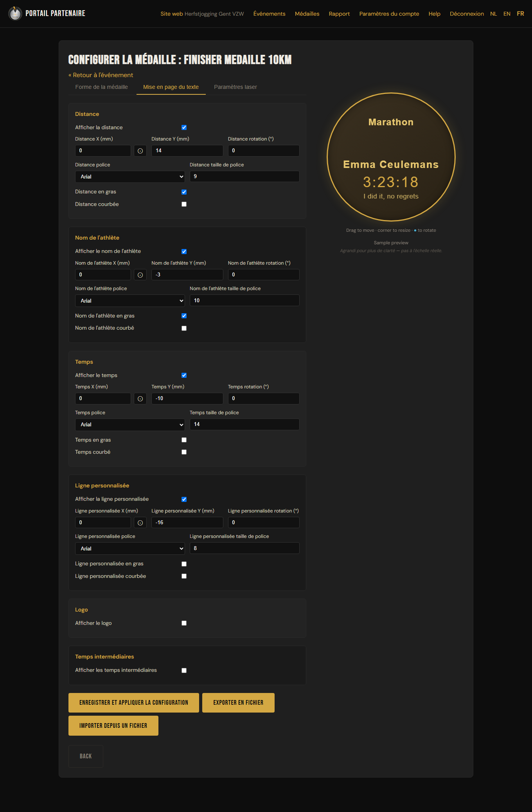Open Événements in the top menu
This screenshot has height=812, width=532.
click(x=270, y=14)
